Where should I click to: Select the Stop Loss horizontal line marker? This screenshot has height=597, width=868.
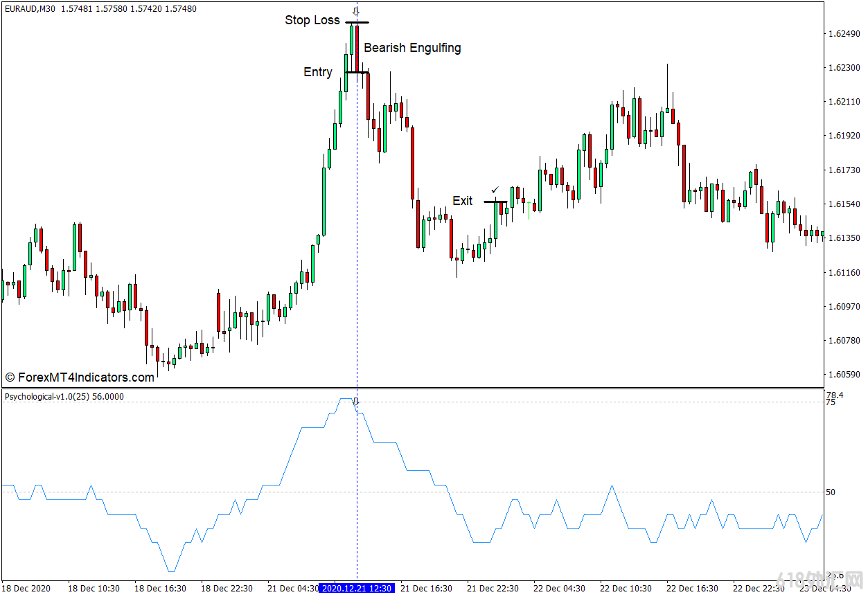click(x=357, y=23)
